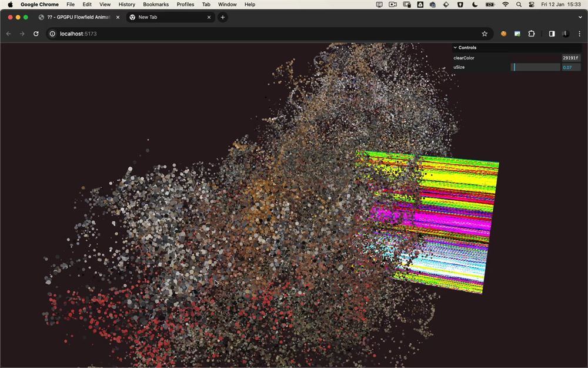This screenshot has height=368, width=588.
Task: Open the View menu
Action: 105,5
